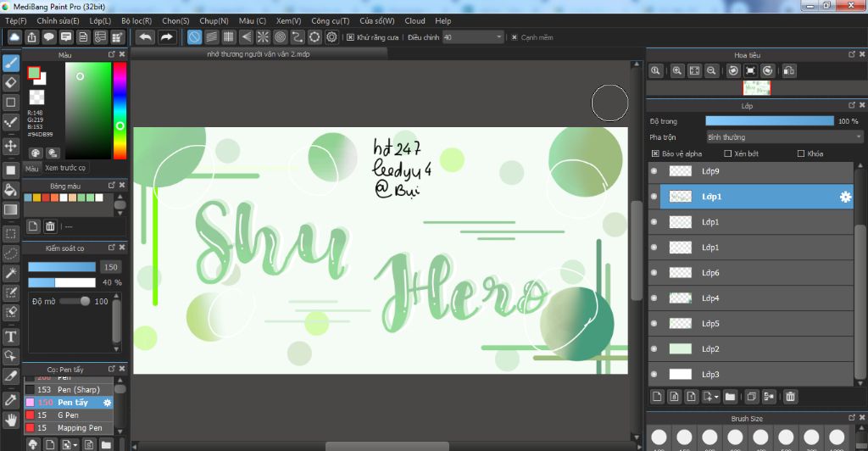Viewport: 868px width, 451px height.
Task: Select the G Pen brush
Action: point(69,415)
